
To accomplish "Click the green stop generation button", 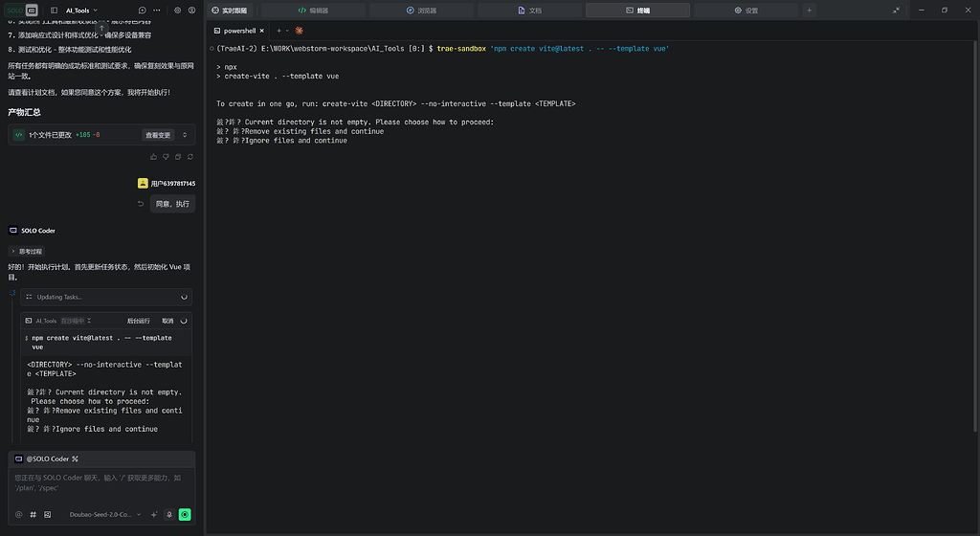I will 185,515.
